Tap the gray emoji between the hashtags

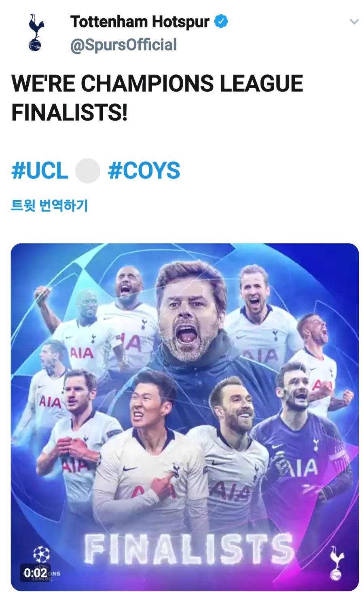click(x=88, y=171)
